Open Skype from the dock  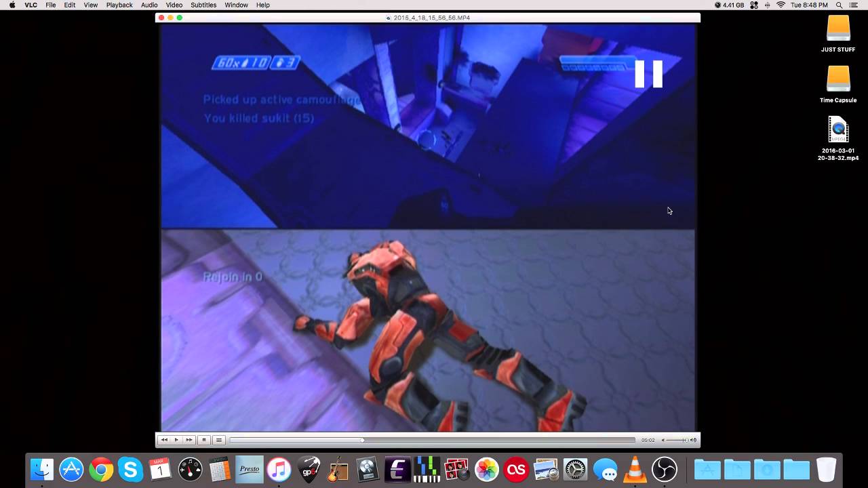point(130,469)
